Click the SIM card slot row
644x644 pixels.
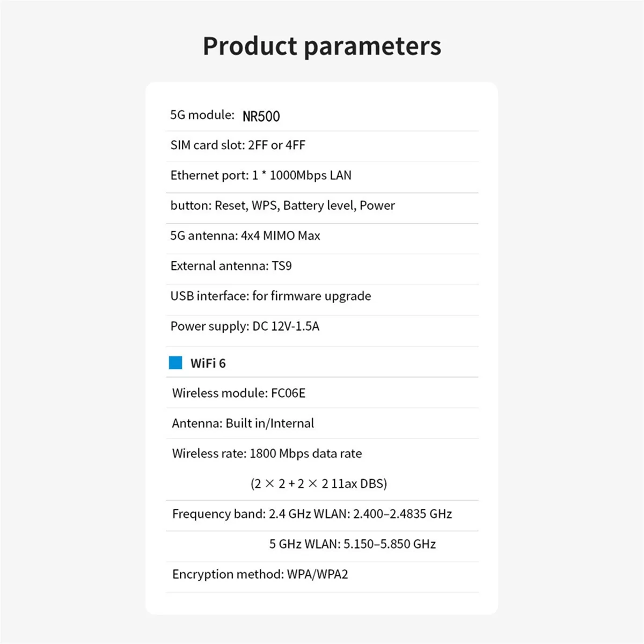click(238, 145)
